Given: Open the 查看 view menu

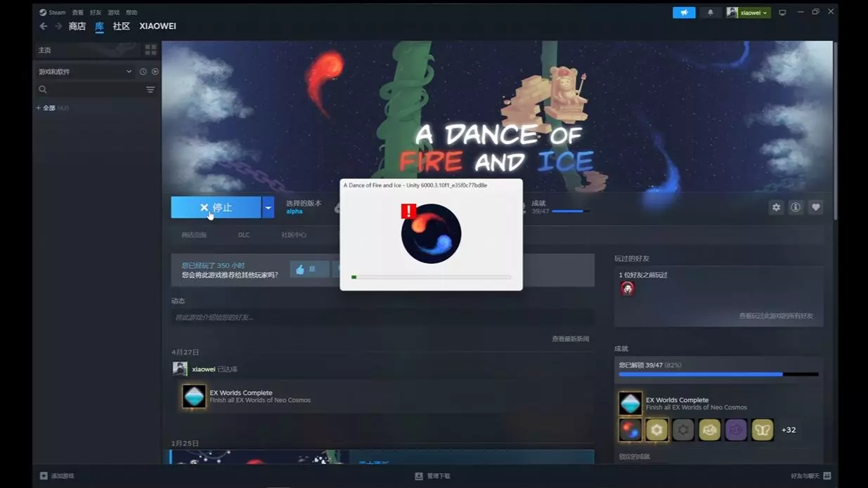Looking at the screenshot, I should click(77, 12).
